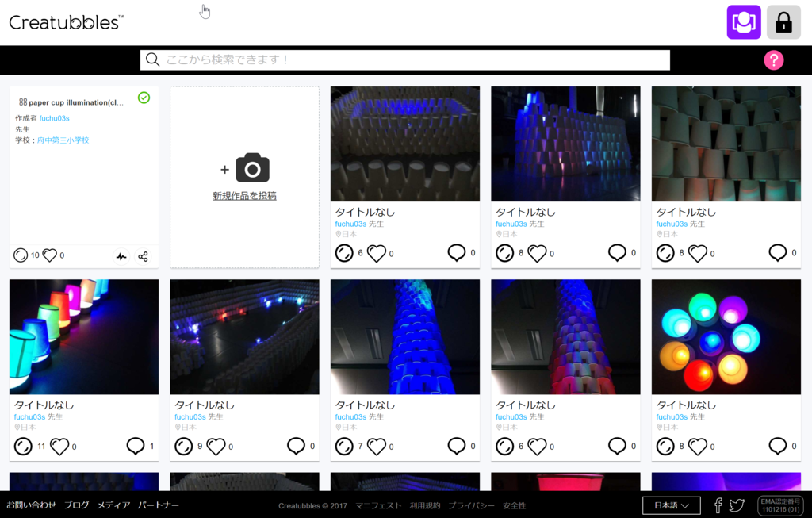The width and height of the screenshot is (812, 518).
Task: Open お問い合わせ in the footer
Action: (31, 505)
